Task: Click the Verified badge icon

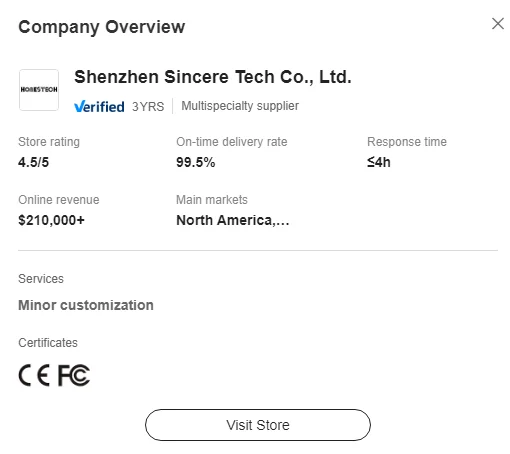Action: 99,107
